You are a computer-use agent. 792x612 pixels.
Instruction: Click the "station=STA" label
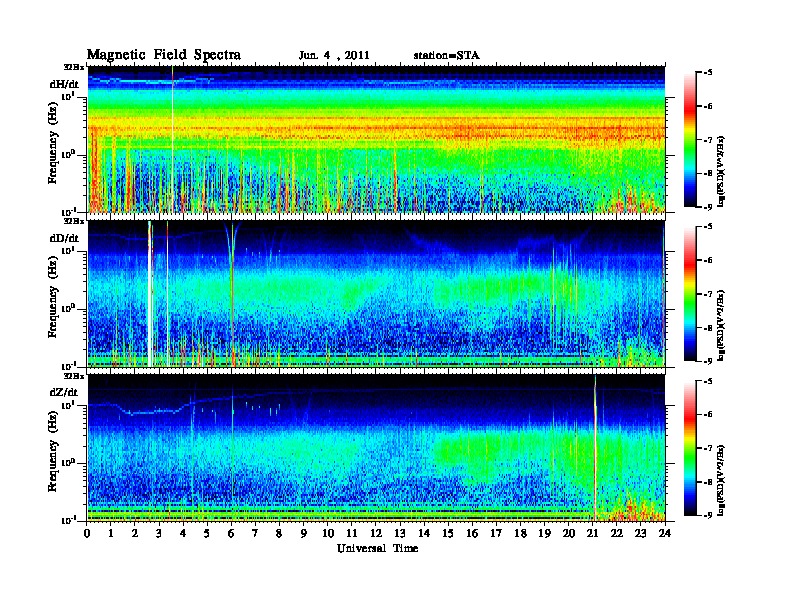[447, 56]
